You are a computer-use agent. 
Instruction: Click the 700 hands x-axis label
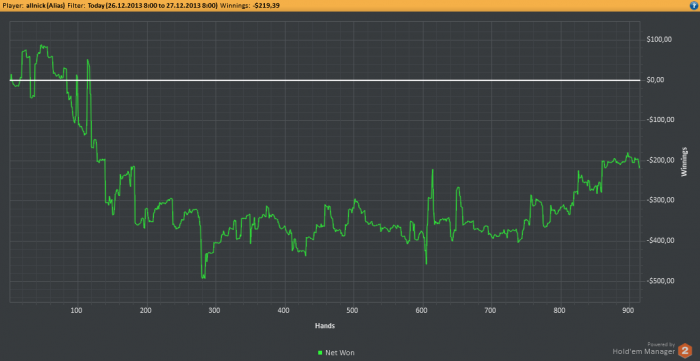(x=491, y=310)
